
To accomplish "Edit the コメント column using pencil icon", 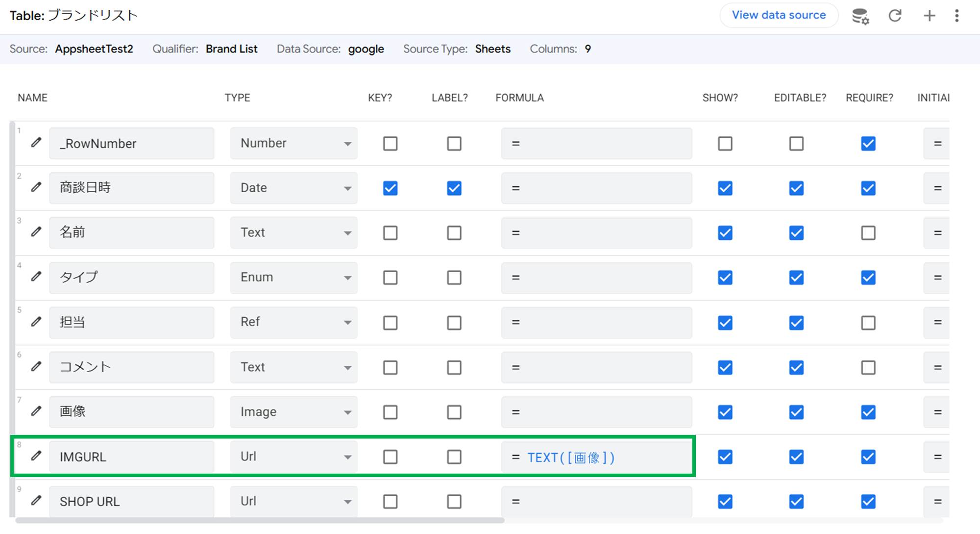I will [36, 366].
